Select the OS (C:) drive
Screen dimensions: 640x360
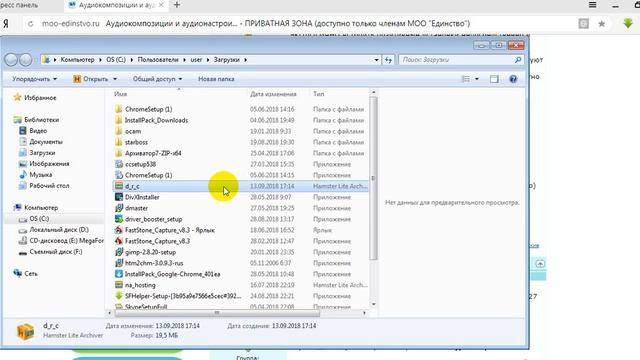point(39,219)
